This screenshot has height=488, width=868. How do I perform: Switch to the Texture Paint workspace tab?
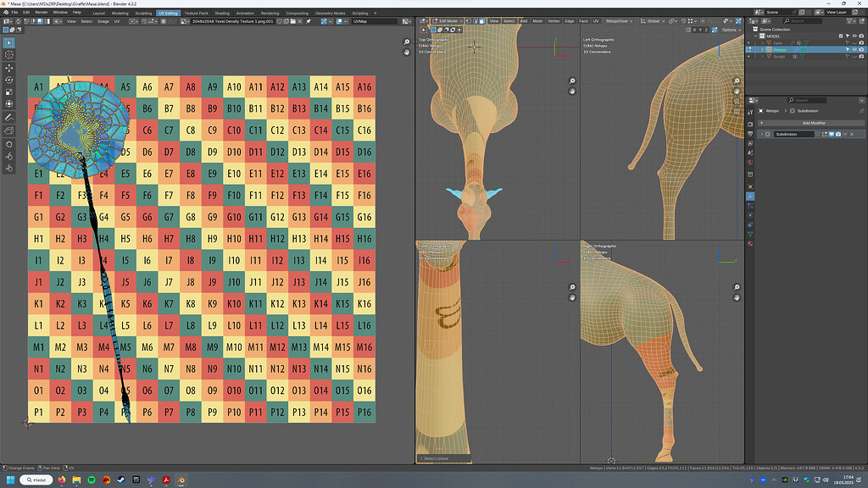[196, 13]
